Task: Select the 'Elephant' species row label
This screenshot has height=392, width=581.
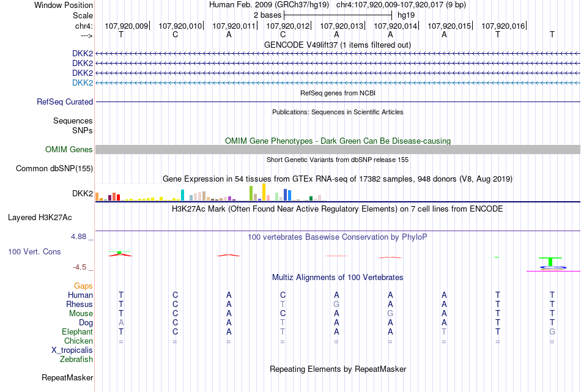Action: click(x=77, y=331)
